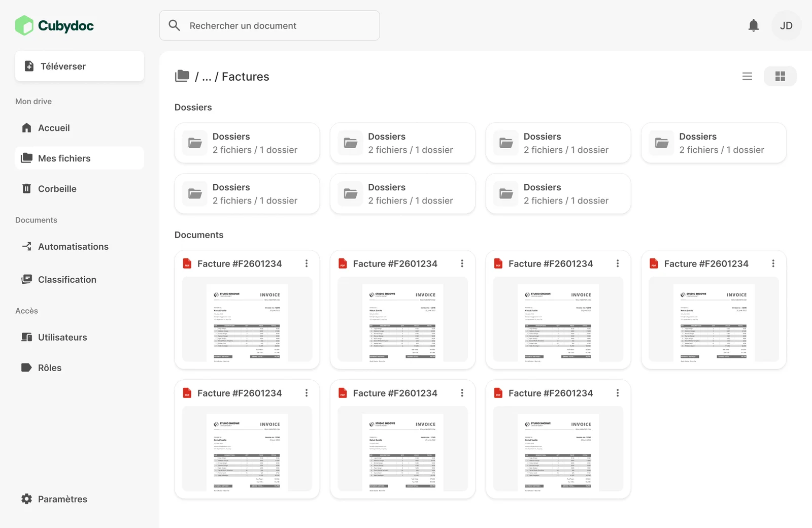812x528 pixels.
Task: Click PDF icon of first-row second Facture
Action: pyautogui.click(x=343, y=263)
